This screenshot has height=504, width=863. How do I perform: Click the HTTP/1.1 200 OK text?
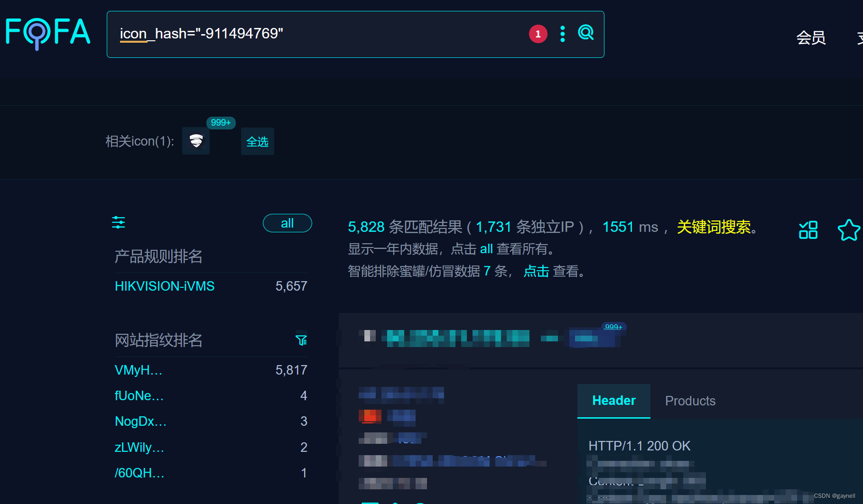639,446
